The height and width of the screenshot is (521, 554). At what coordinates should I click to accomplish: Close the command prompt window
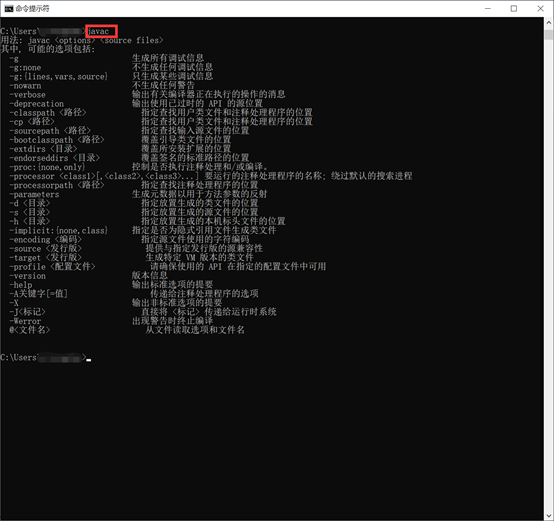pos(540,8)
